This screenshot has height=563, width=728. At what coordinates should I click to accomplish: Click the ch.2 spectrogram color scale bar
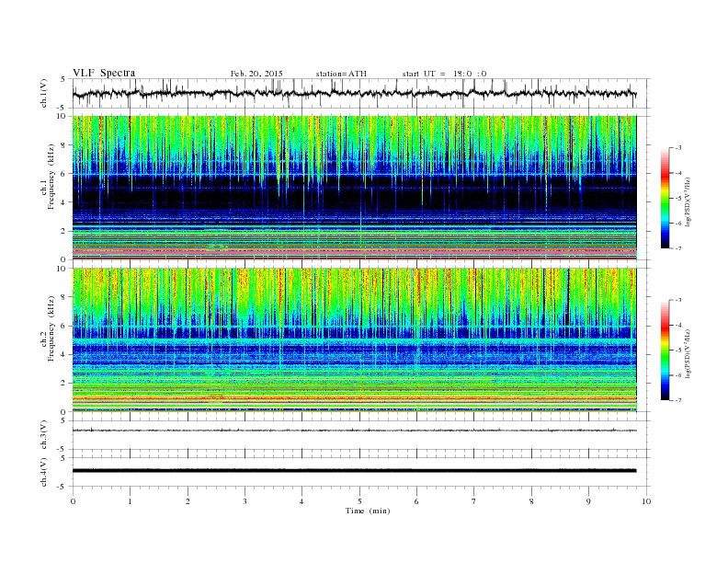[x=665, y=350]
